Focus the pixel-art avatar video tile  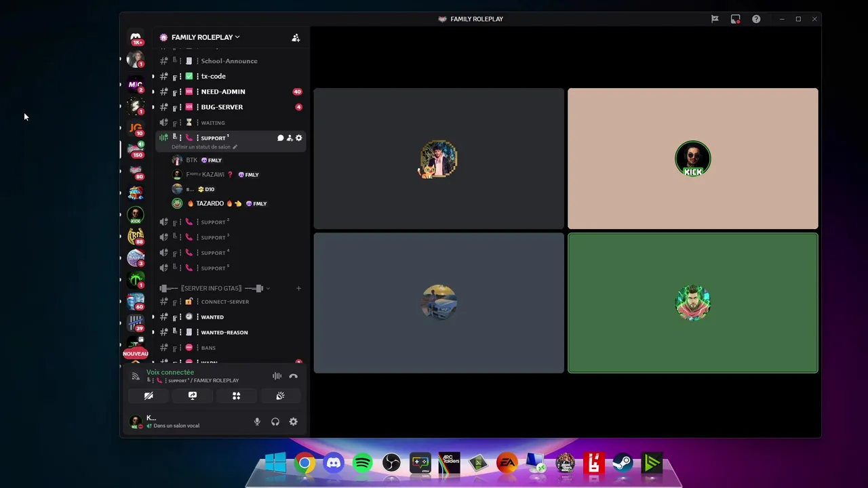pos(439,159)
